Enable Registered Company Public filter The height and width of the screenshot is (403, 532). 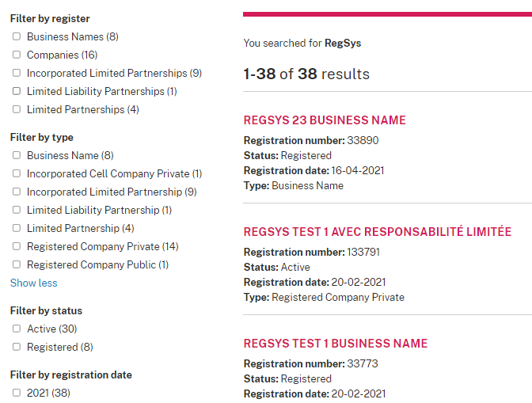(x=17, y=264)
